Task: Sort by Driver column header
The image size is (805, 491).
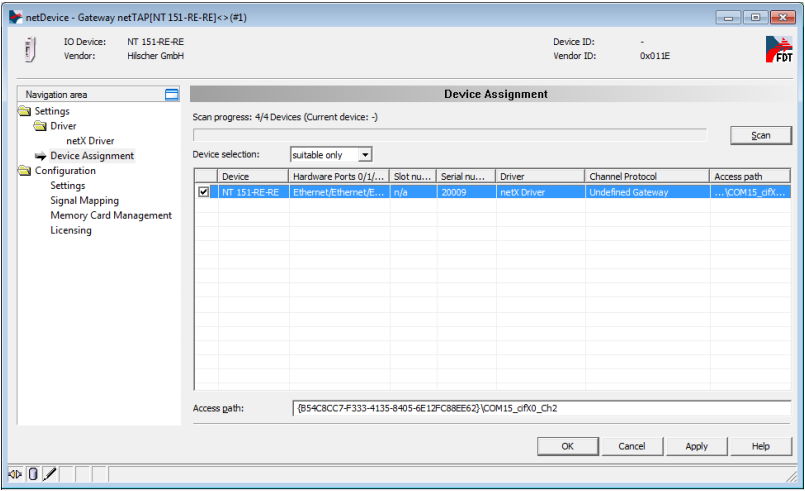Action: [540, 176]
